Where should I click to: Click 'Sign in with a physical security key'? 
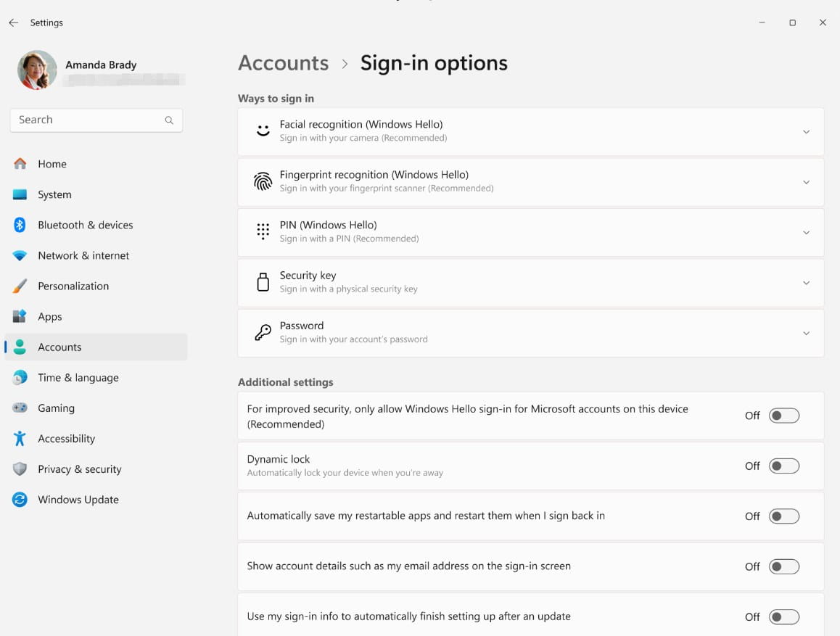point(348,289)
